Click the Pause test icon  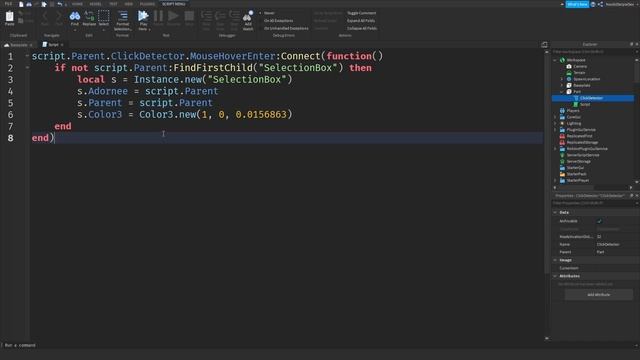pyautogui.click(x=158, y=16)
